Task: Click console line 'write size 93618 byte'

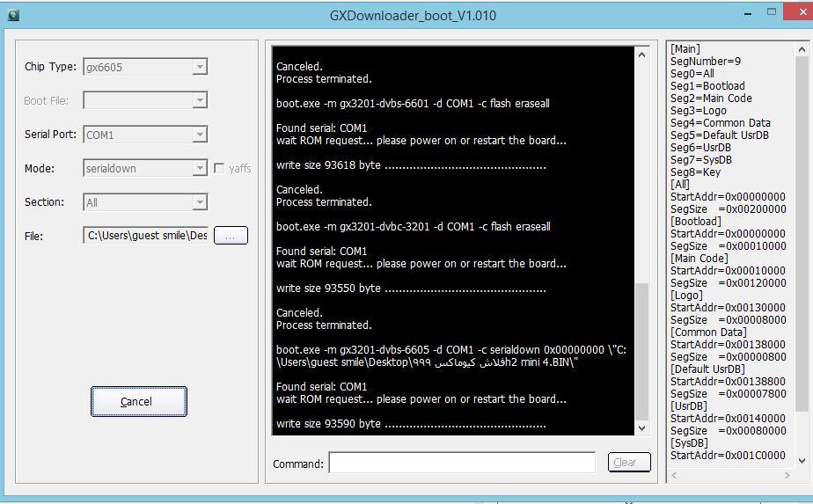Action: coord(411,164)
